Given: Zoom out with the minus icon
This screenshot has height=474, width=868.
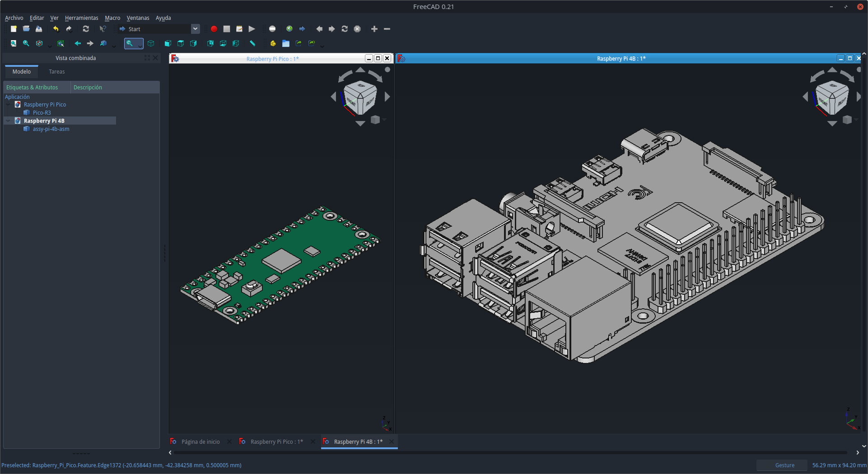Looking at the screenshot, I should click(387, 29).
